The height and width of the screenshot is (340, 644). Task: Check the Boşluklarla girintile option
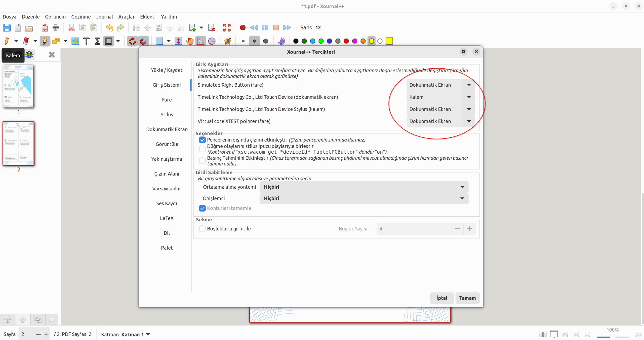point(202,229)
